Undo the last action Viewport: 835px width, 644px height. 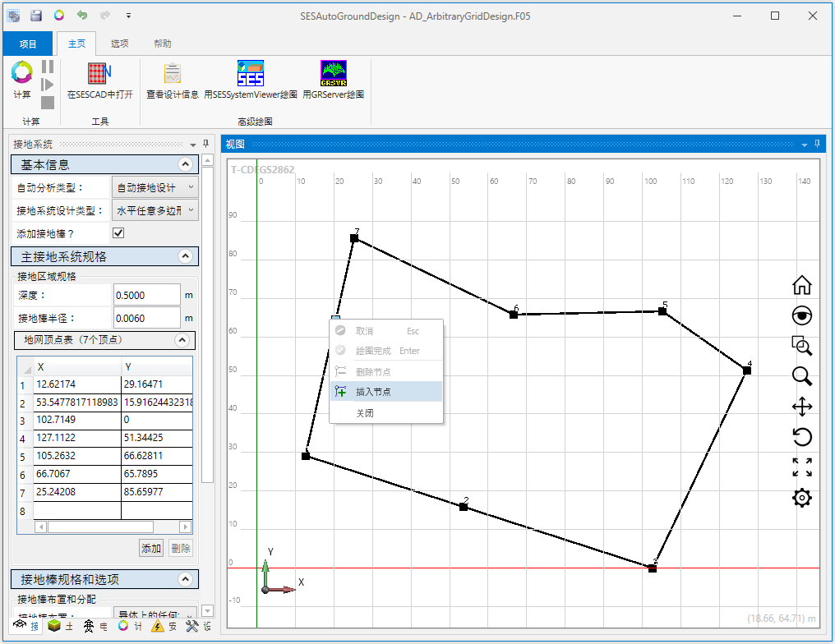pyautogui.click(x=82, y=16)
